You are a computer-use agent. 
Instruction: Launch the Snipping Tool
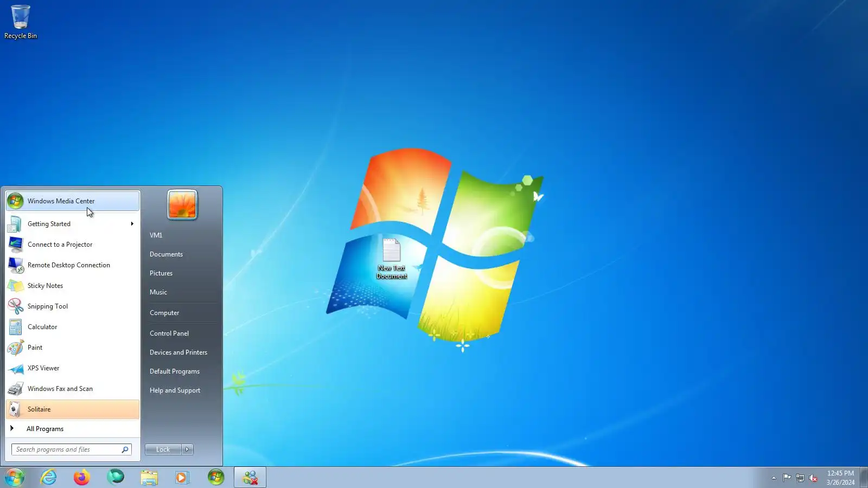coord(73,306)
